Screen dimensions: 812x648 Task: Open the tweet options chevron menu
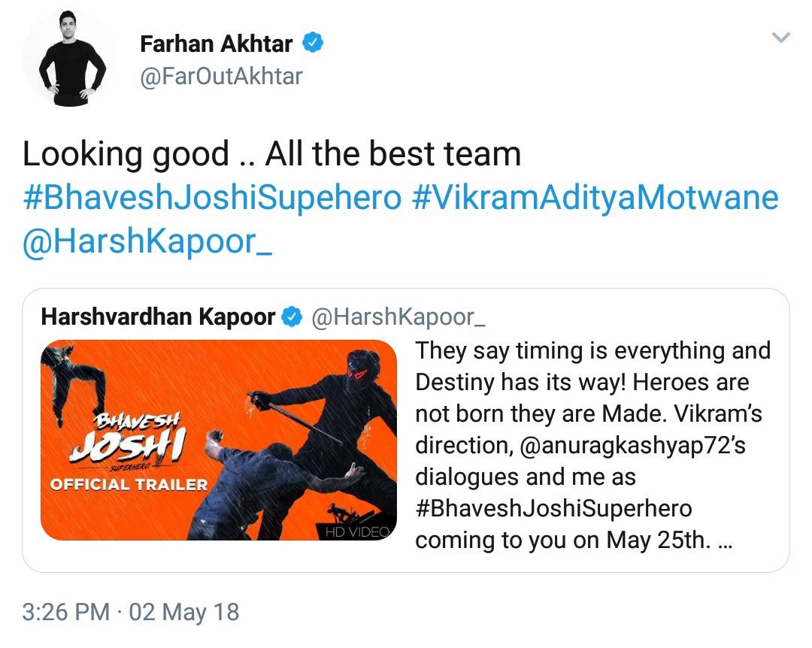point(782,38)
